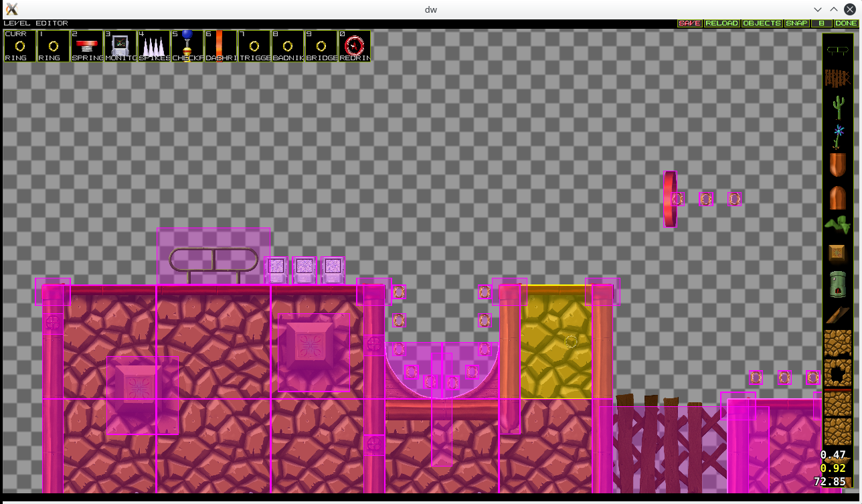Pick the rock tile with dark hole
Image resolution: width=862 pixels, height=504 pixels.
click(837, 373)
